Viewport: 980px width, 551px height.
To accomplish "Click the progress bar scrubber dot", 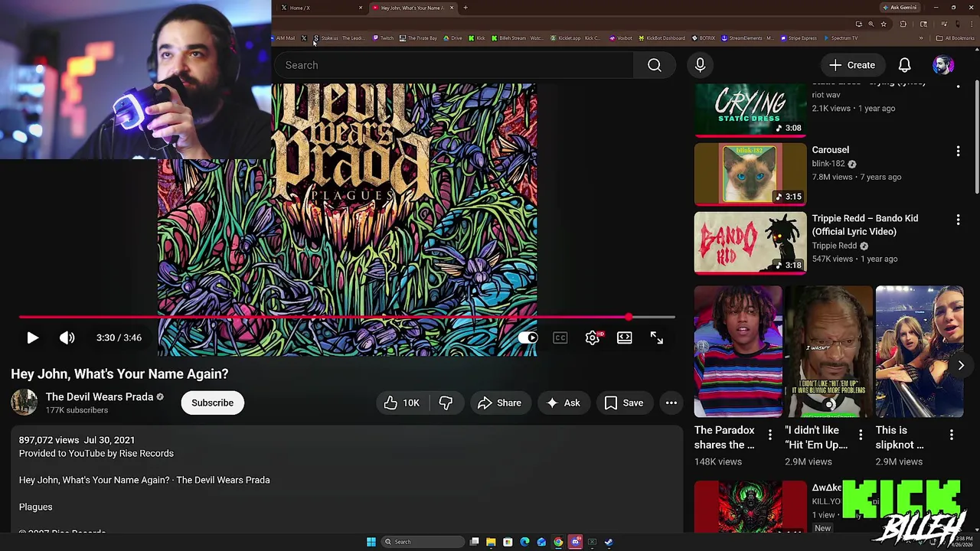I will 629,317.
